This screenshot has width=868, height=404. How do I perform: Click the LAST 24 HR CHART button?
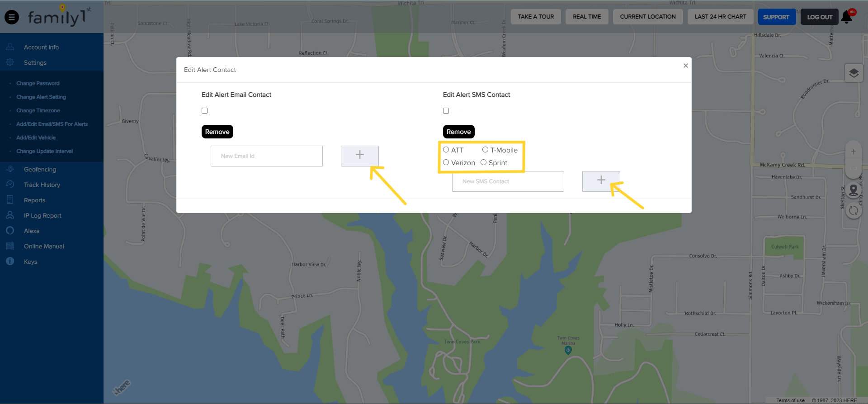(x=721, y=17)
